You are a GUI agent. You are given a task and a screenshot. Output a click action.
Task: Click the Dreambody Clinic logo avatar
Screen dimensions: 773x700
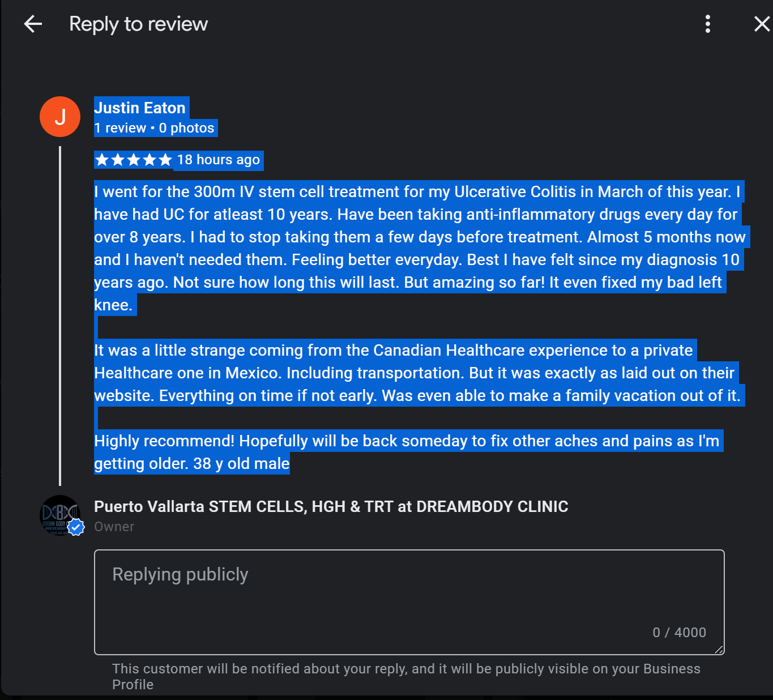[58, 514]
